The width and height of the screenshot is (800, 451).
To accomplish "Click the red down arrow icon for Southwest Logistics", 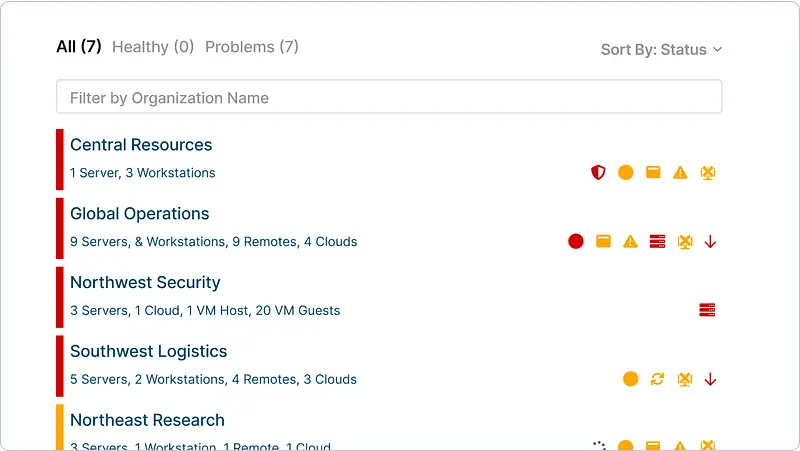I will [710, 379].
